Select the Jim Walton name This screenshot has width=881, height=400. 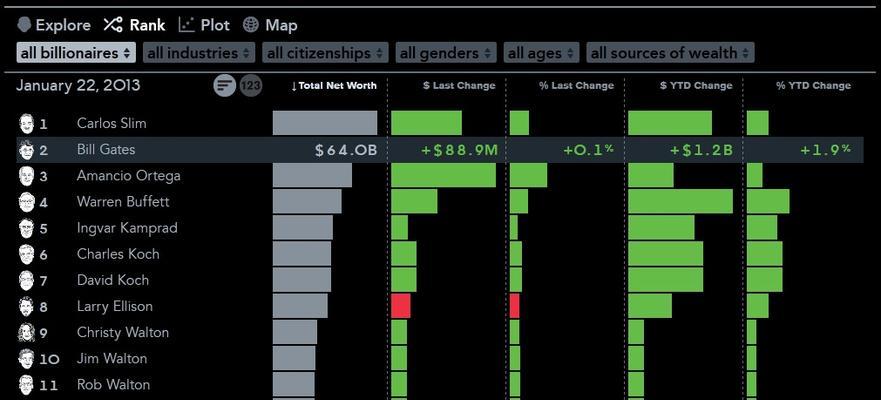click(x=112, y=358)
